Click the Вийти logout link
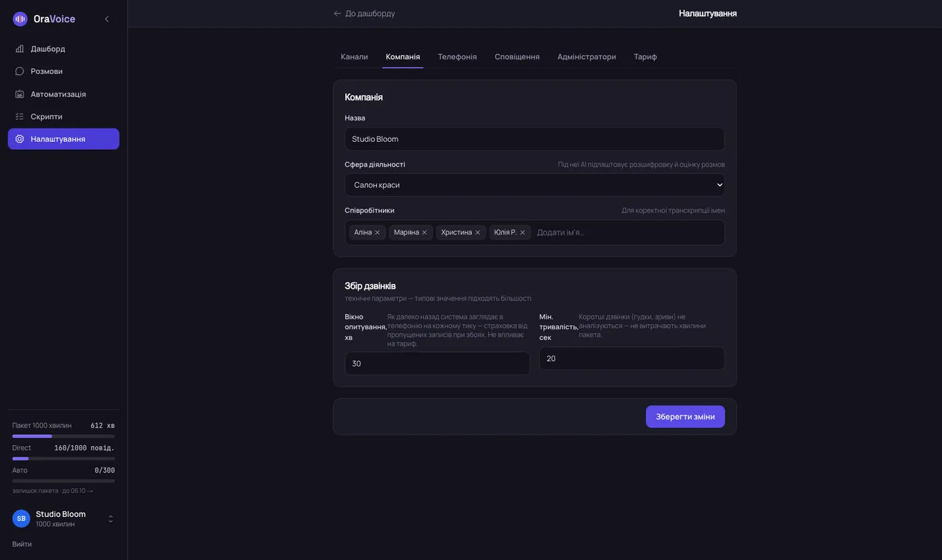This screenshot has height=560, width=942. click(x=22, y=544)
